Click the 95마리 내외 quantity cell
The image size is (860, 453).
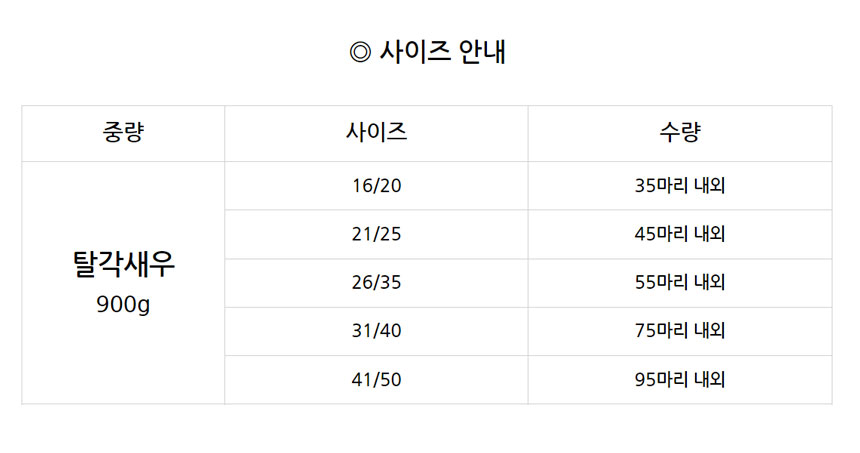click(680, 380)
